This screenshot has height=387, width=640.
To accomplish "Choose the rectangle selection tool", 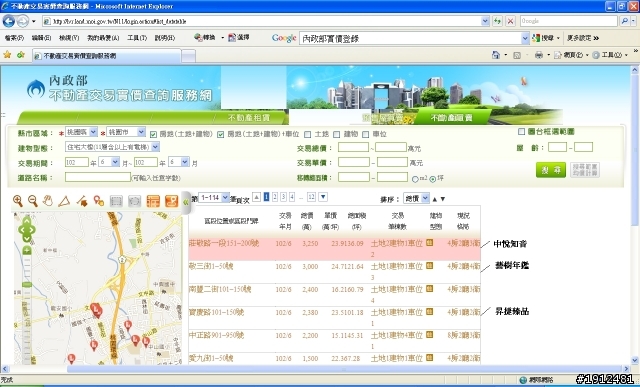I will pyautogui.click(x=116, y=201).
